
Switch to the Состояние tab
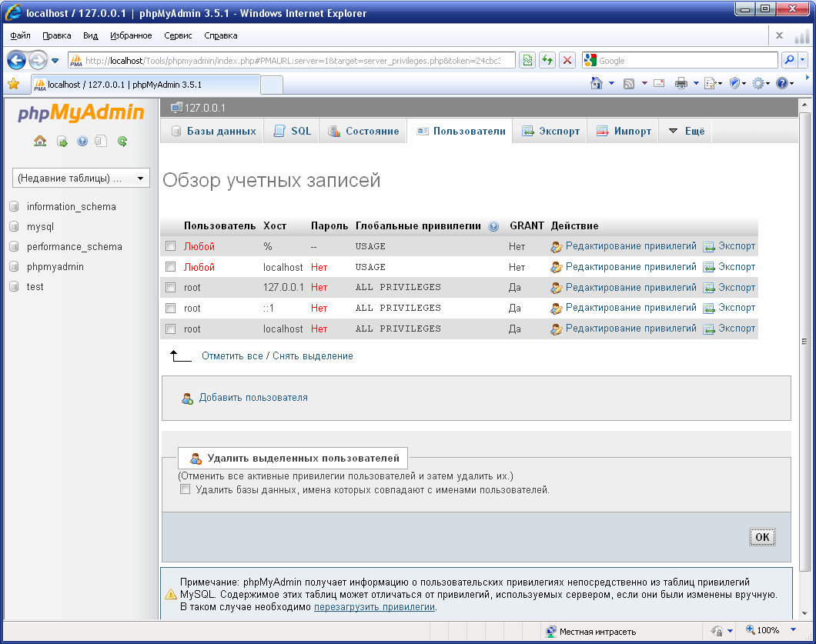click(x=363, y=131)
